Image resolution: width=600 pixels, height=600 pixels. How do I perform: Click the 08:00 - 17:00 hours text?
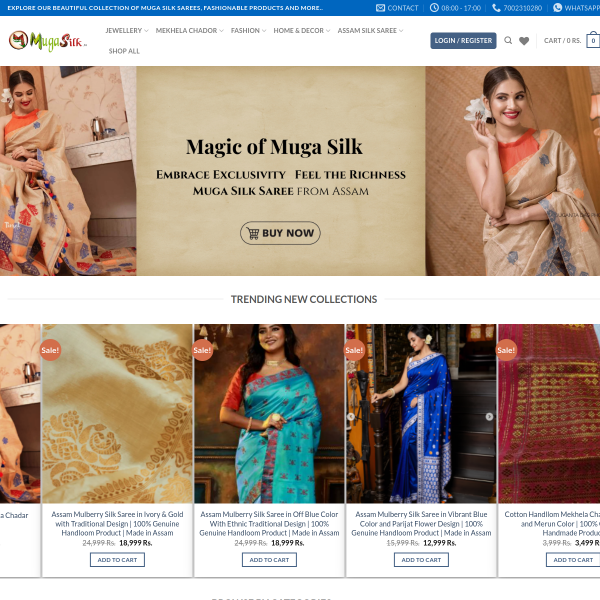(x=461, y=8)
